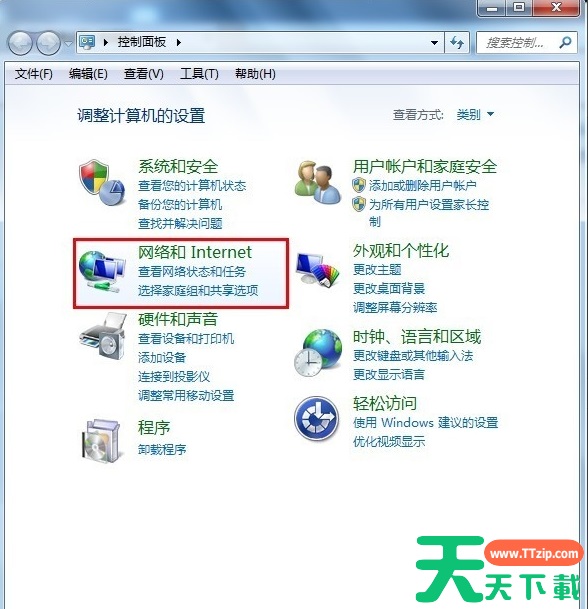The width and height of the screenshot is (588, 609).
Task: Open the System and Security shield icon
Action: point(102,182)
